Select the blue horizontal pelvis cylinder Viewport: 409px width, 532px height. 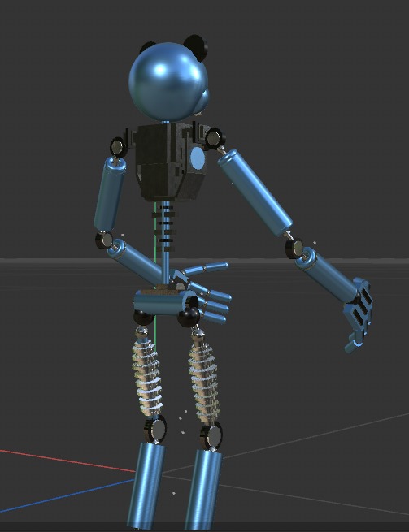click(x=165, y=302)
